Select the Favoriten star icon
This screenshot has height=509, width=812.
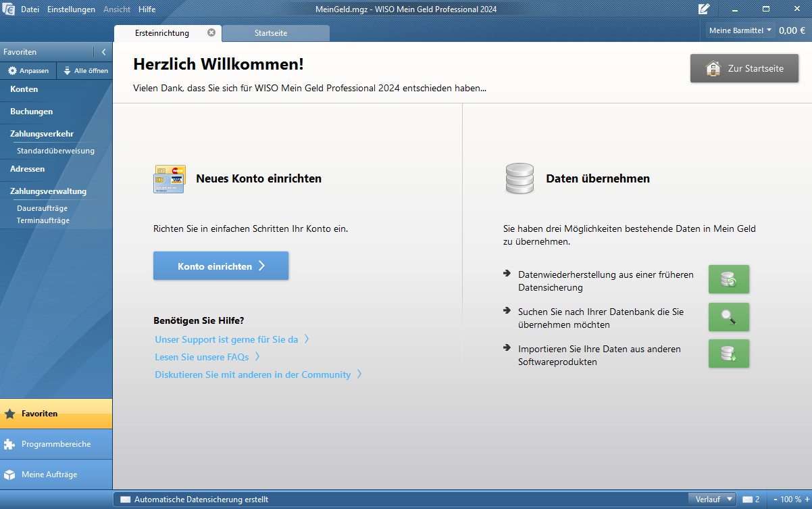coord(11,413)
